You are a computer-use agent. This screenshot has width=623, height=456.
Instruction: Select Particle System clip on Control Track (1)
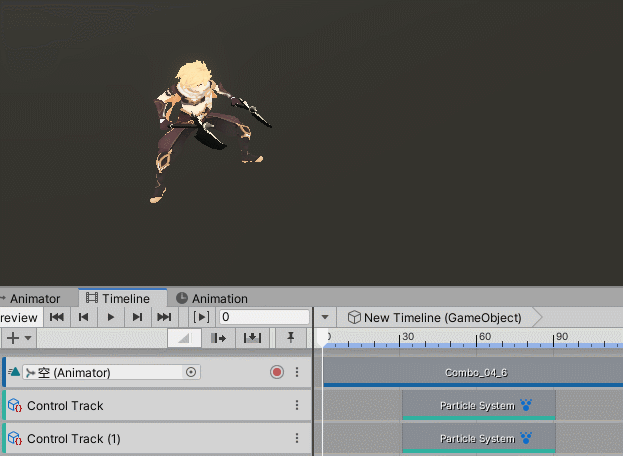tap(479, 438)
